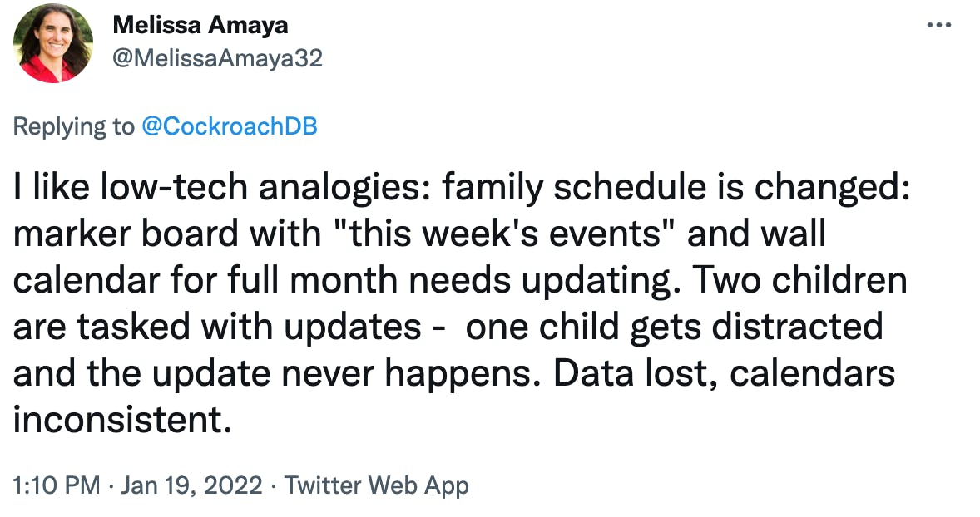Open the @CockroachDB mention link

click(x=228, y=126)
